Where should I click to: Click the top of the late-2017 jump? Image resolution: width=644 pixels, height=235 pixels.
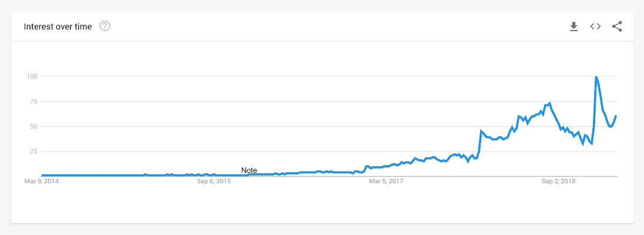pyautogui.click(x=481, y=131)
